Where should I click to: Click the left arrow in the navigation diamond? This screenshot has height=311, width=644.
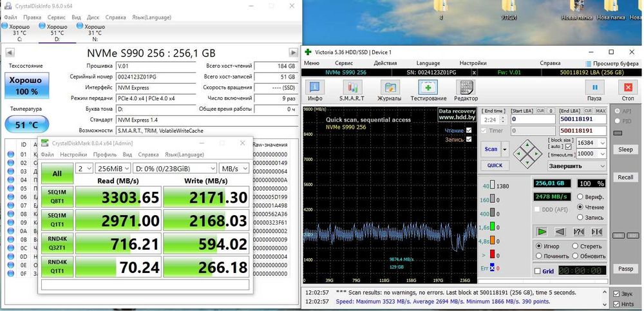[519, 154]
